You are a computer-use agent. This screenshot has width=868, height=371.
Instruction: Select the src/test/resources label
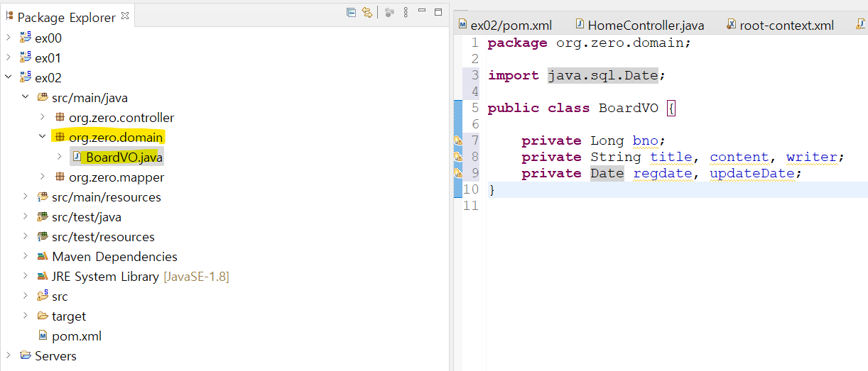click(103, 236)
